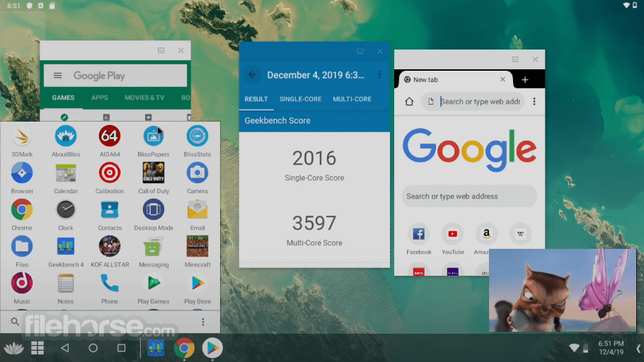This screenshot has height=362, width=644.
Task: Open app drawer overflow menu
Action: pyautogui.click(x=203, y=322)
